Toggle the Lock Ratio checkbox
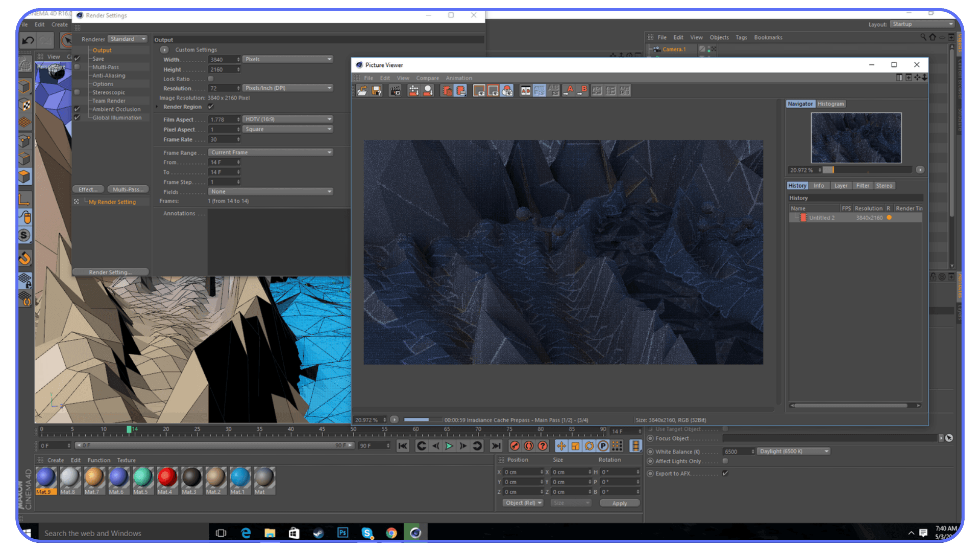980x551 pixels. pos(210,79)
